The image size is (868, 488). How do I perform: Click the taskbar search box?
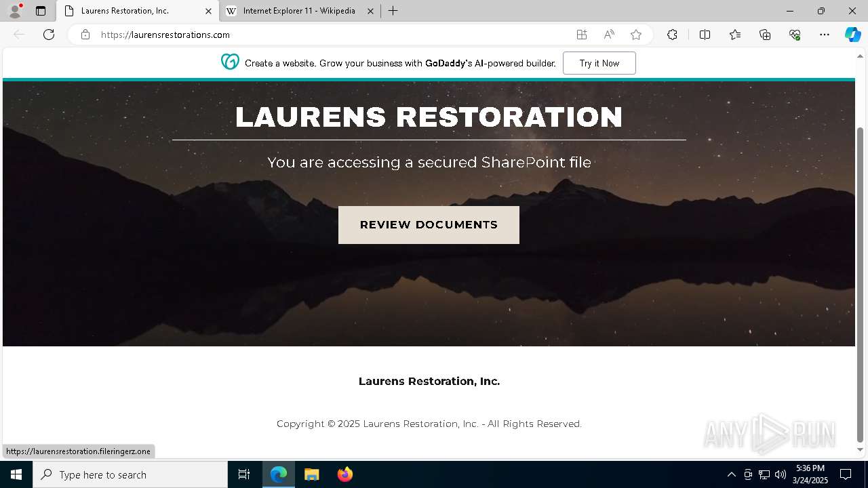coord(130,474)
